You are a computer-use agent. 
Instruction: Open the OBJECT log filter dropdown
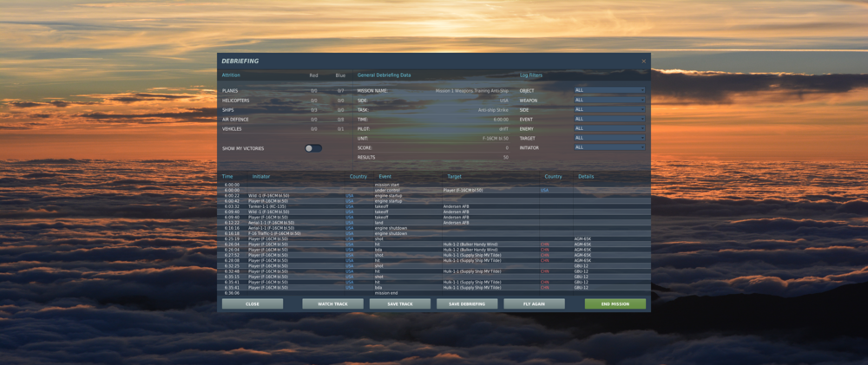pyautogui.click(x=609, y=90)
